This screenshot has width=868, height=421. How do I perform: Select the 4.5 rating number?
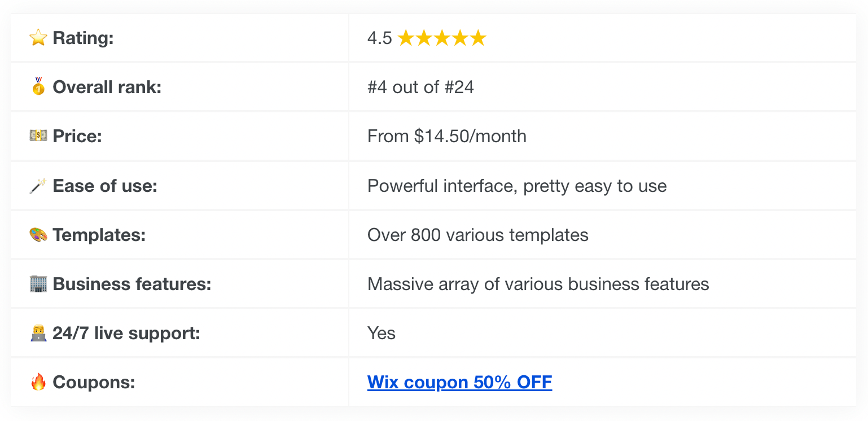coord(379,38)
